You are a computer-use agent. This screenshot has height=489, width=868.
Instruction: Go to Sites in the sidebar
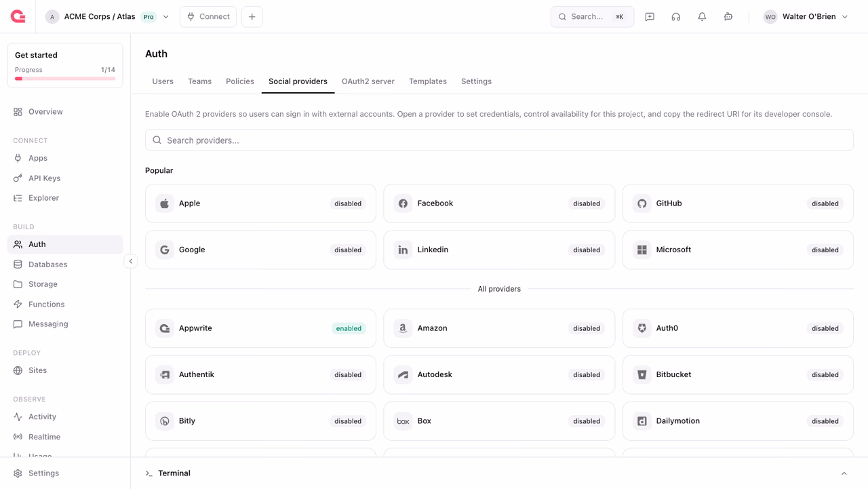(65, 370)
